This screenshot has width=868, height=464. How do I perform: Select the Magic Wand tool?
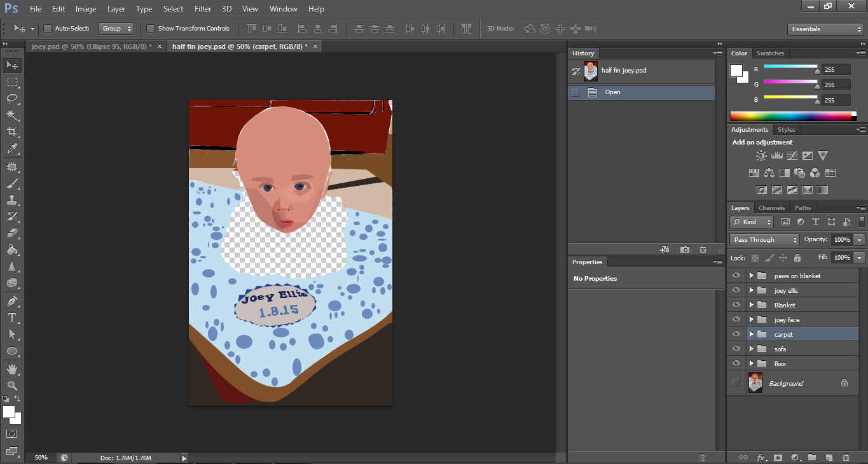pos(12,115)
